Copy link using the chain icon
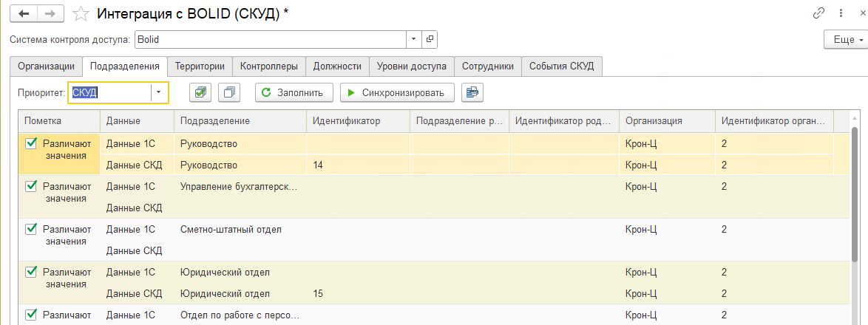Viewport: 868px width, 325px height. [x=818, y=13]
